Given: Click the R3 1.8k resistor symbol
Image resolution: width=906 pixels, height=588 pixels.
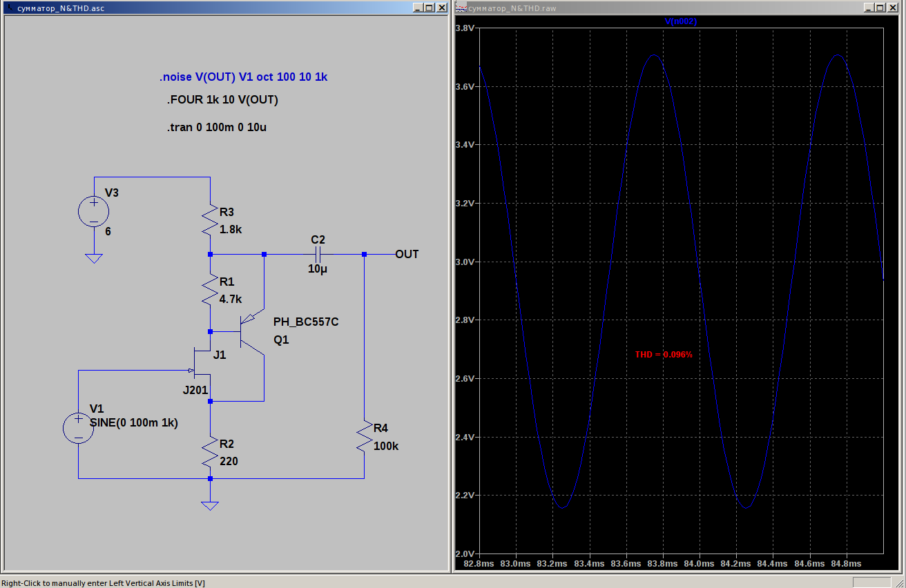Looking at the screenshot, I should coord(210,221).
